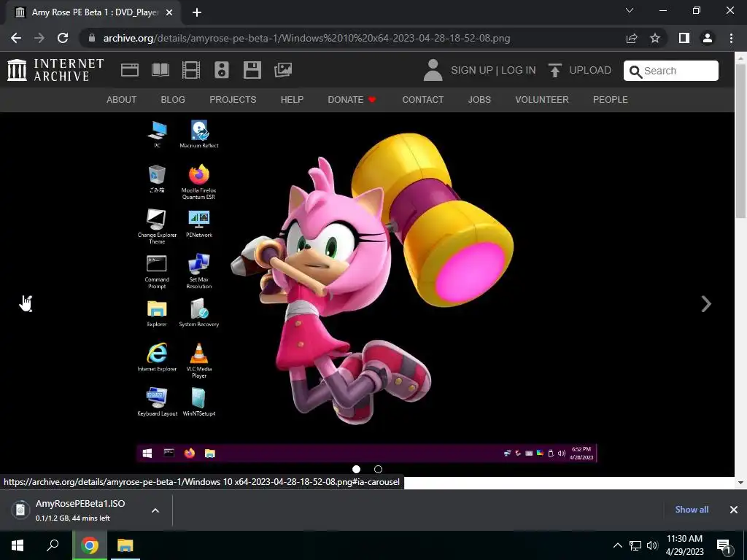The width and height of the screenshot is (747, 560).
Task: Open network icon in system tray
Action: point(635,545)
